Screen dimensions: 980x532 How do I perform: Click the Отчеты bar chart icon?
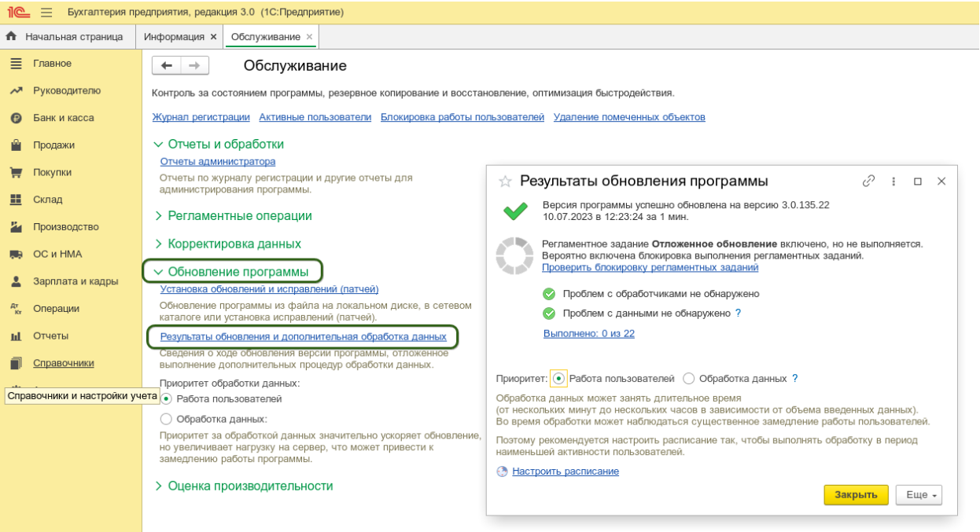tap(16, 336)
